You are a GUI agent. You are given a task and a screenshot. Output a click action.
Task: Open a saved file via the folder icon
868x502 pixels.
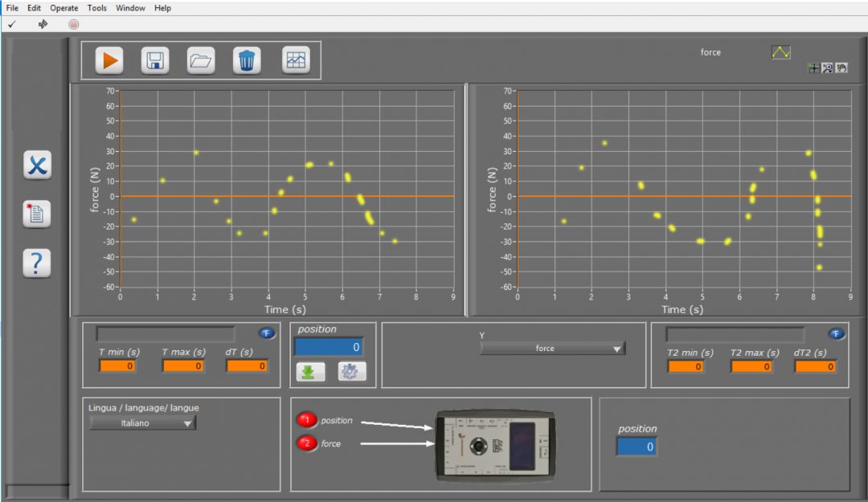201,60
